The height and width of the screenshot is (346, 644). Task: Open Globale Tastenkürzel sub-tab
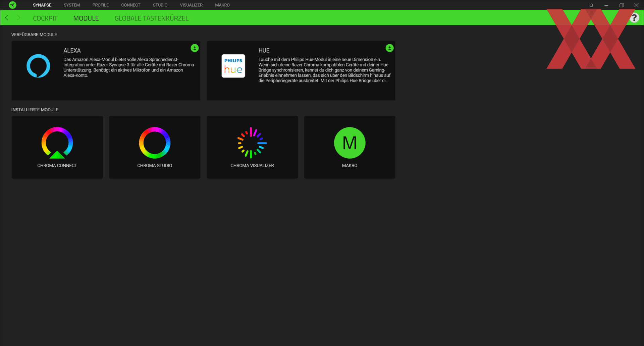point(152,18)
